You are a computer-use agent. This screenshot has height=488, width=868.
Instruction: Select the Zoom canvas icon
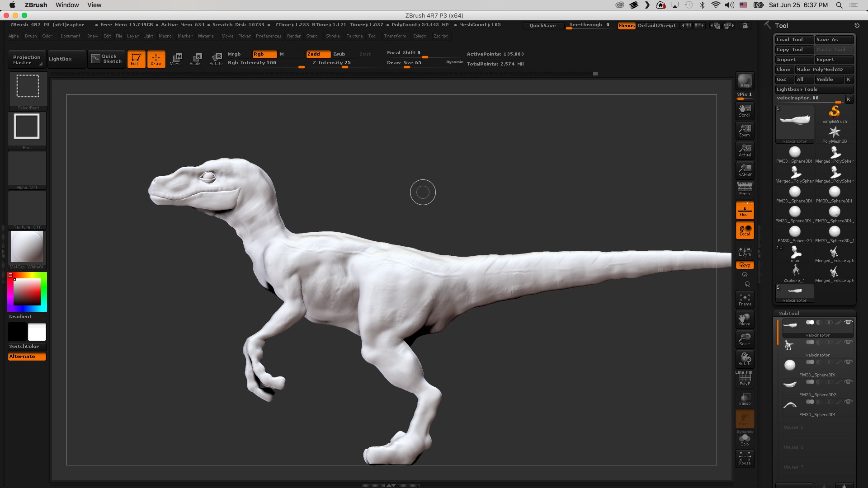pyautogui.click(x=745, y=131)
